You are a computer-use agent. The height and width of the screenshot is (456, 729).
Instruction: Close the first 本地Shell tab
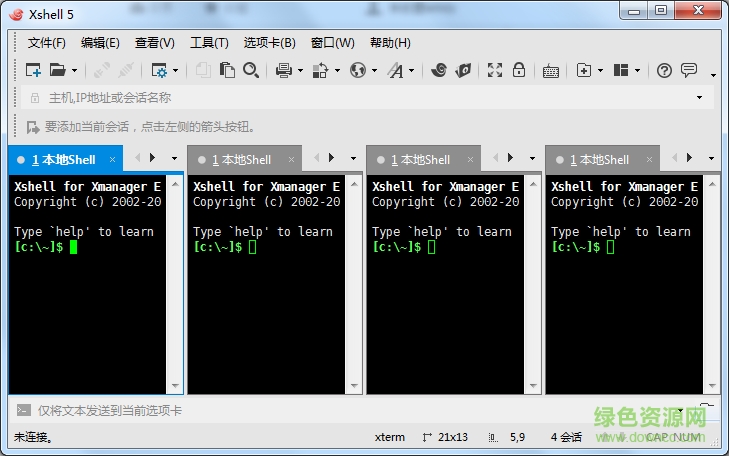click(x=112, y=160)
